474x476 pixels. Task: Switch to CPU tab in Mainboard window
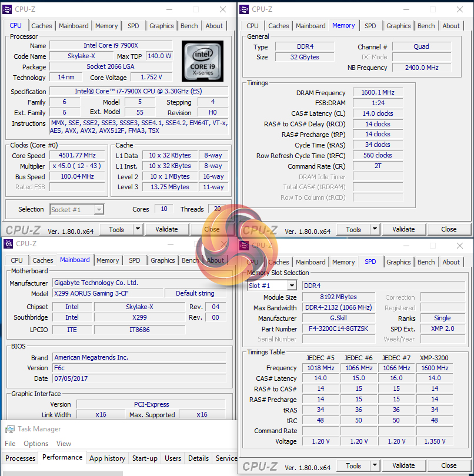[16, 260]
